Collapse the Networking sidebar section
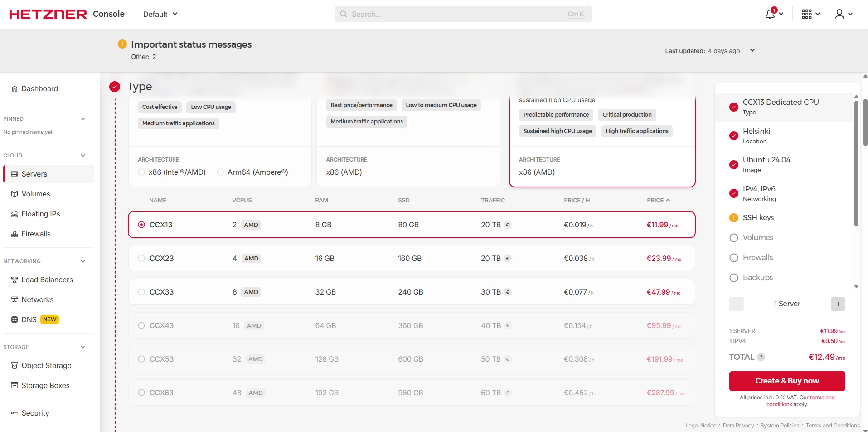The height and width of the screenshot is (432, 868). click(x=83, y=261)
